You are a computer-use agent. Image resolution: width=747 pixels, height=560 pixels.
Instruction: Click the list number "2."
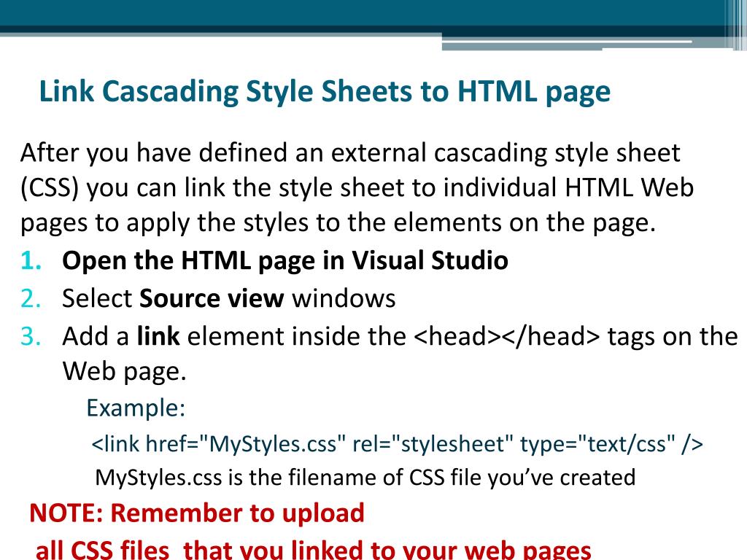pos(31,298)
